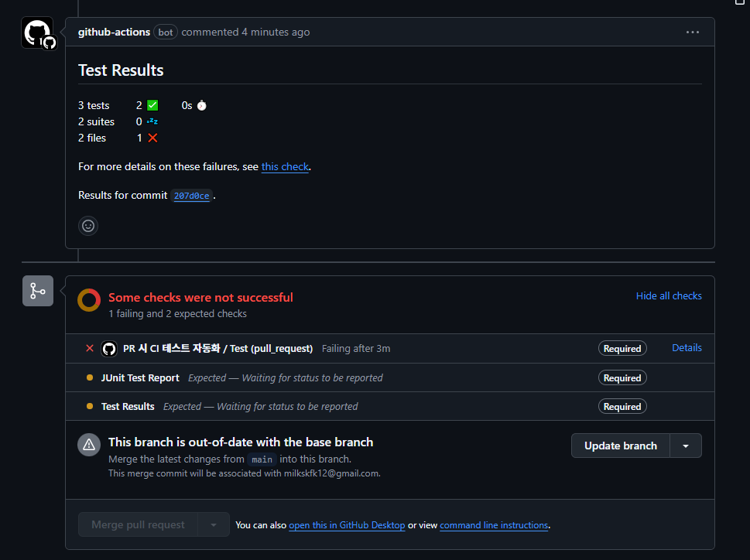The height and width of the screenshot is (560, 750).
Task: Click the red X failing check icon
Action: (x=90, y=348)
